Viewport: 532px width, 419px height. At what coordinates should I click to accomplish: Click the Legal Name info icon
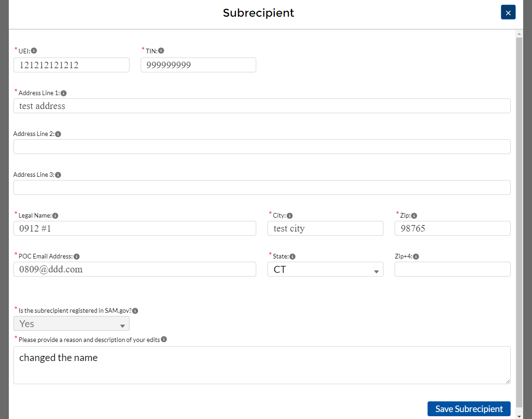[x=55, y=216]
